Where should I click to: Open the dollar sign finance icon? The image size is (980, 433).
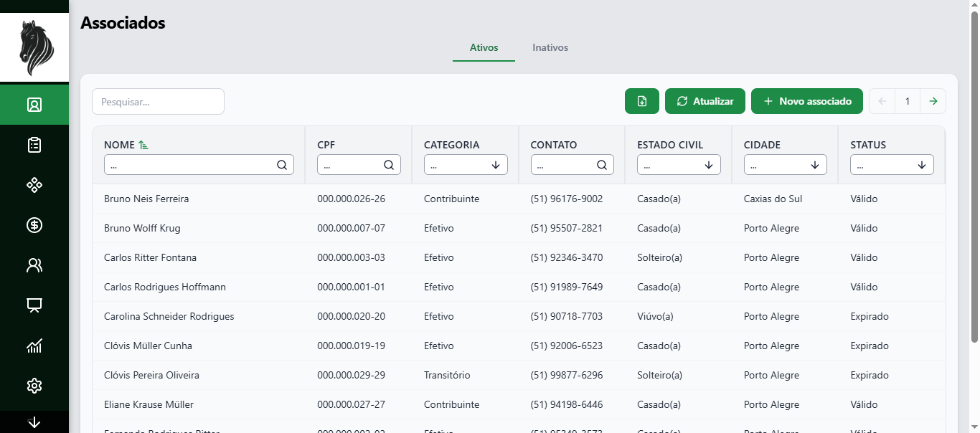[x=34, y=225]
